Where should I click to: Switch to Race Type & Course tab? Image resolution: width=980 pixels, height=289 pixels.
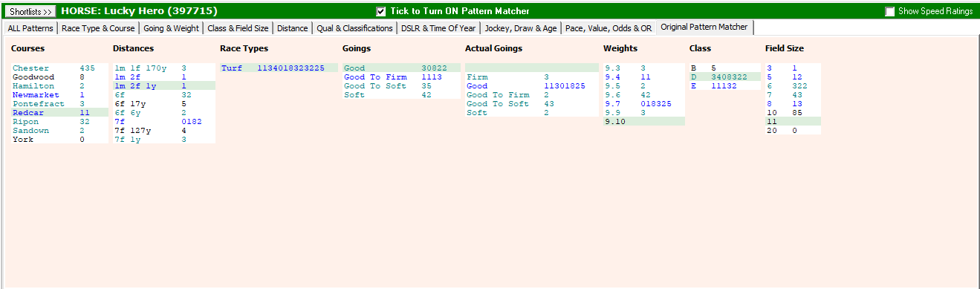98,28
